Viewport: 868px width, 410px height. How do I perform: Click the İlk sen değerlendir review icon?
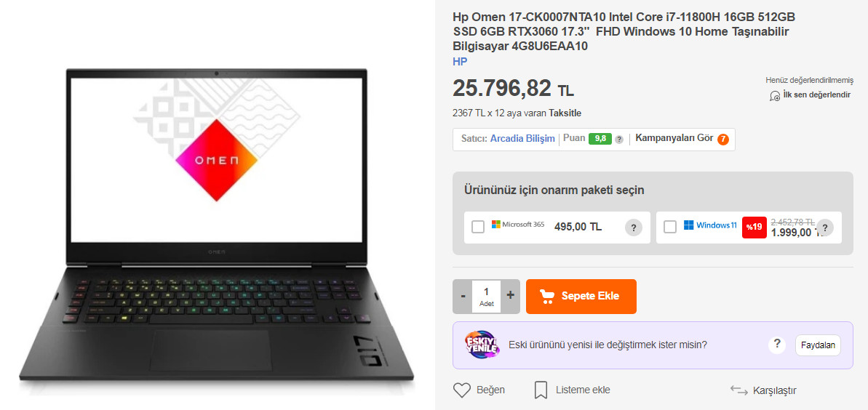(x=775, y=96)
